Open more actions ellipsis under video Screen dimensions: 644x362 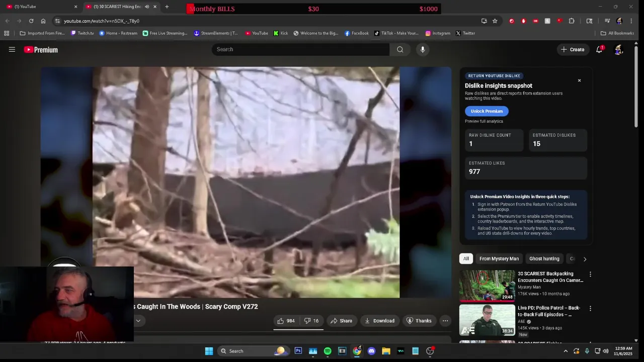(445, 321)
